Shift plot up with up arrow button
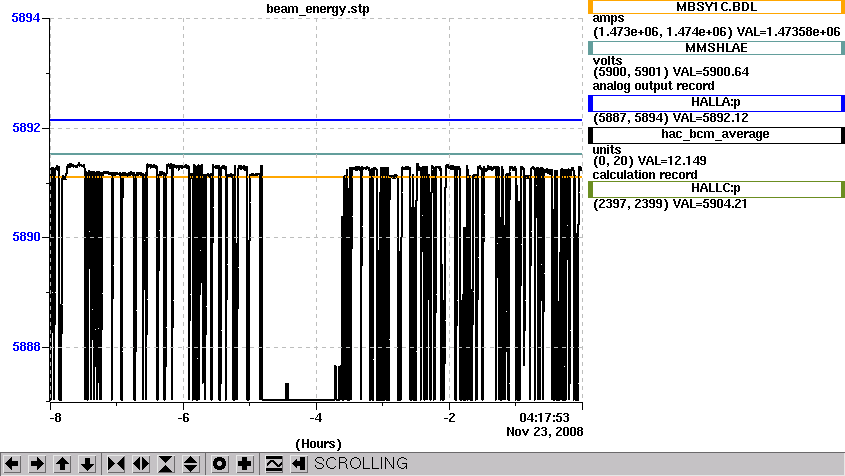845x476 pixels. point(62,464)
